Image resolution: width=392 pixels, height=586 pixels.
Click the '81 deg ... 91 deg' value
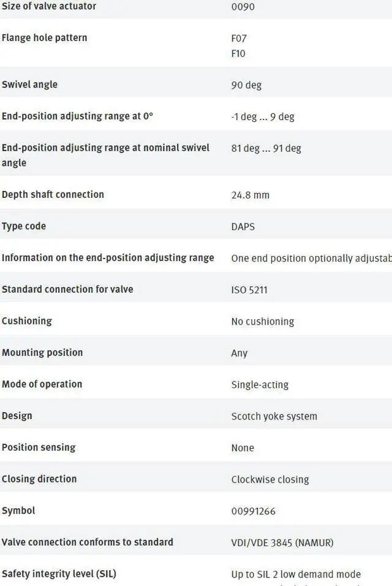coord(266,148)
